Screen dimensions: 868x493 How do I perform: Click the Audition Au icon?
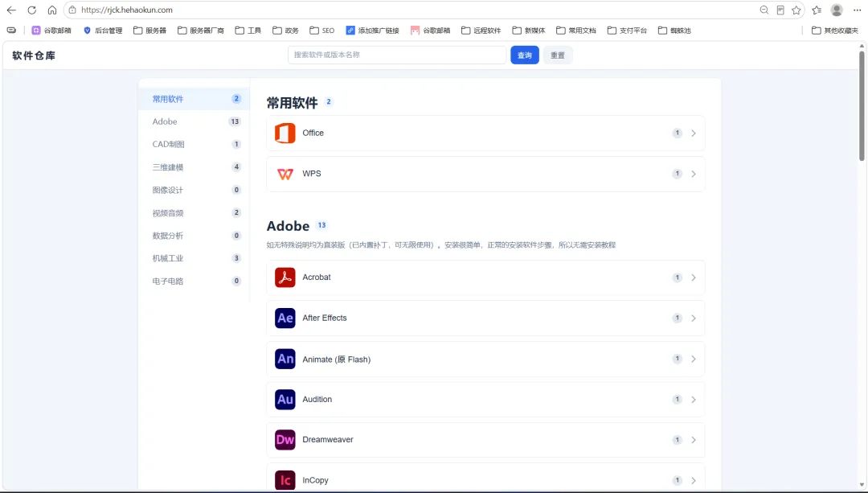tap(285, 400)
